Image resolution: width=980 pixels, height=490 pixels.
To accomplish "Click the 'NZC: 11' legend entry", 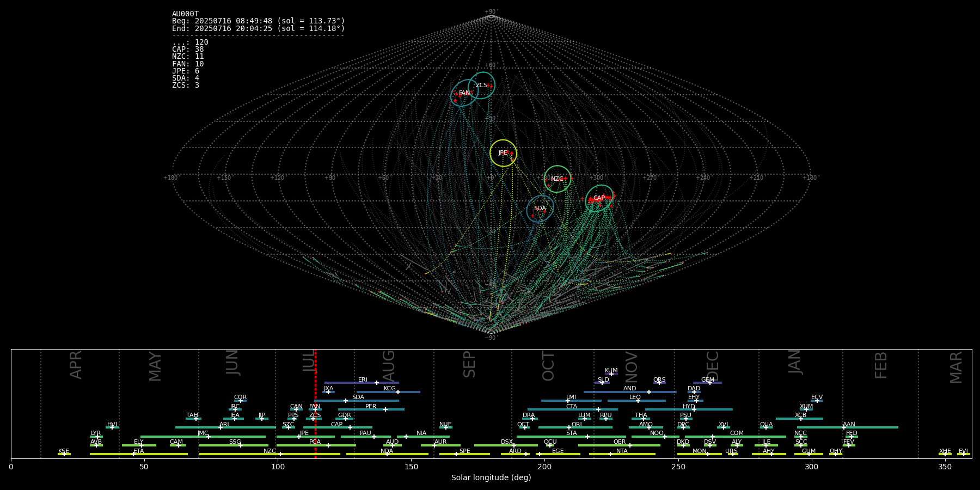I will (188, 57).
